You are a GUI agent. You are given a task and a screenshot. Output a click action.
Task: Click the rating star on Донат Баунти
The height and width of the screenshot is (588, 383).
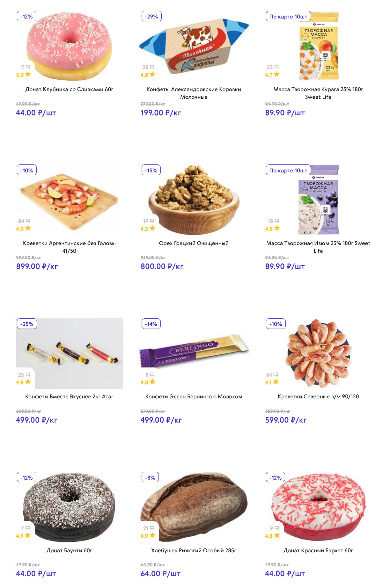(28, 535)
